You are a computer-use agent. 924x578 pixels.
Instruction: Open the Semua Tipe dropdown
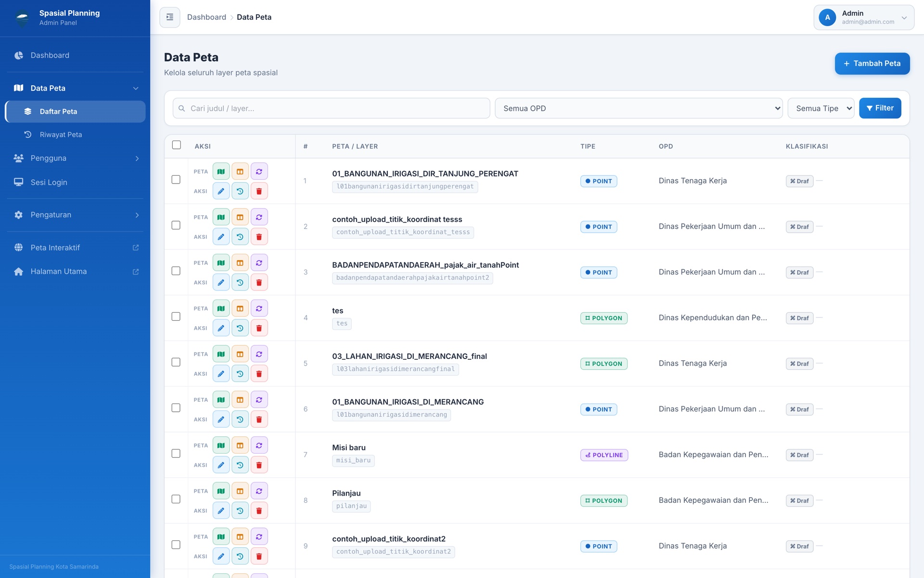[x=821, y=108]
